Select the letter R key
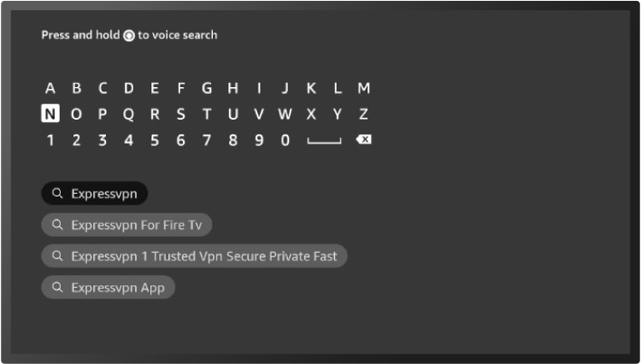641x364 pixels. pos(155,114)
